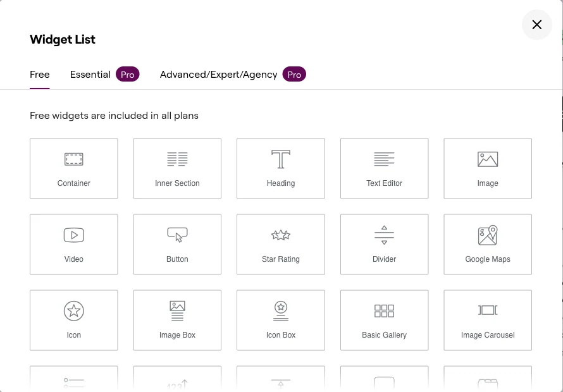Image resolution: width=563 pixels, height=392 pixels.
Task: Select the Image widget icon
Action: [488, 159]
